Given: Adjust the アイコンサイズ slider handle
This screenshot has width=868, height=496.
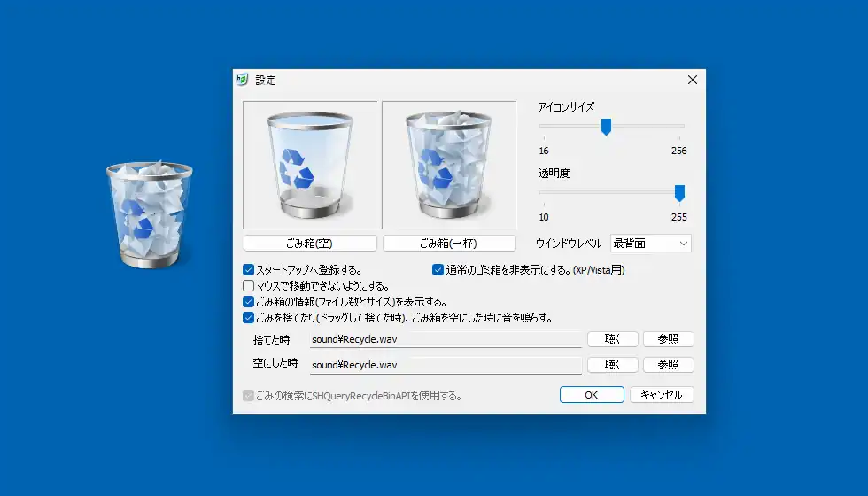Looking at the screenshot, I should click(x=606, y=127).
